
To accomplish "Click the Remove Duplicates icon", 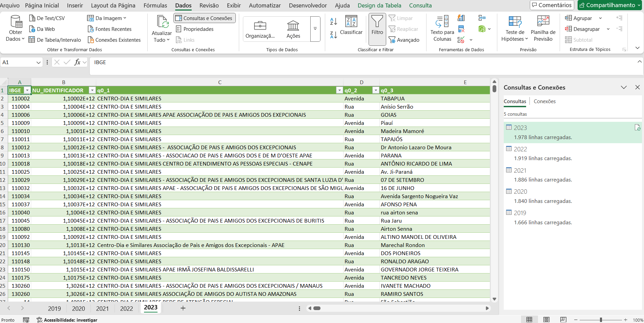I will [x=461, y=29].
